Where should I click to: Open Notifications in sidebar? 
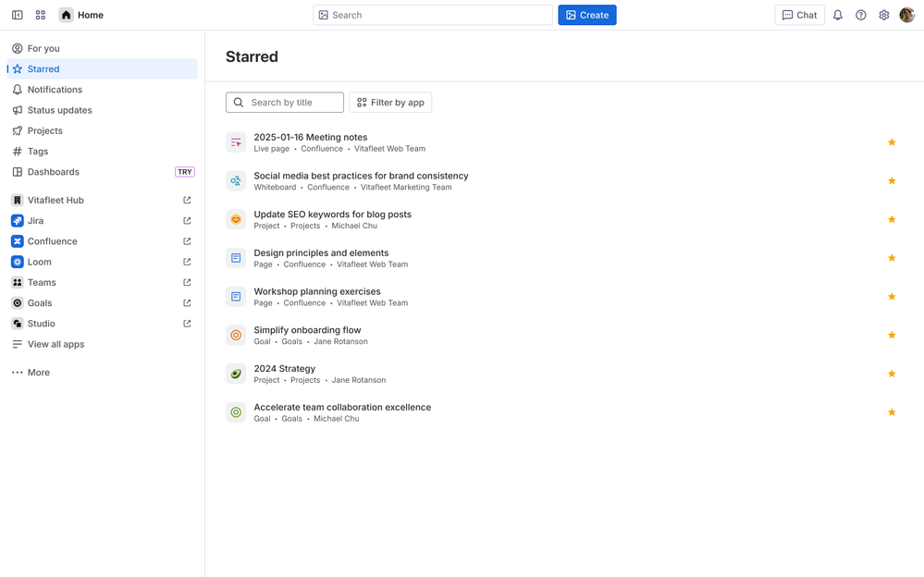click(102, 90)
